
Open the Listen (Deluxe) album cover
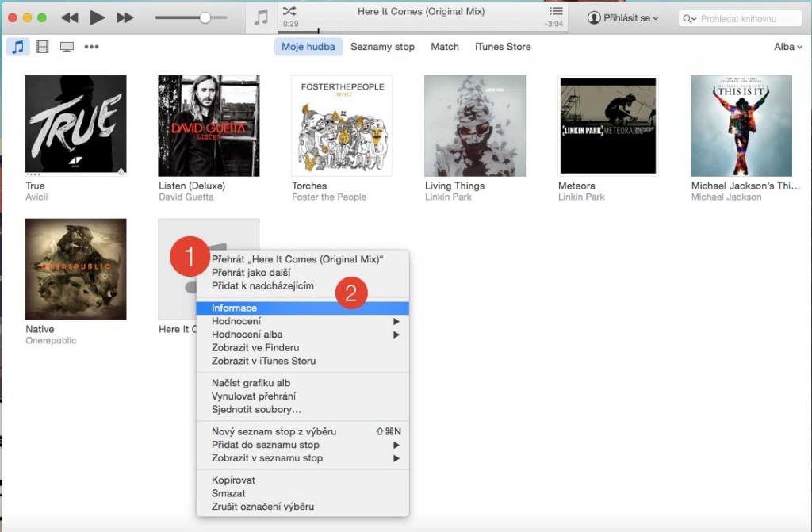[x=209, y=125]
